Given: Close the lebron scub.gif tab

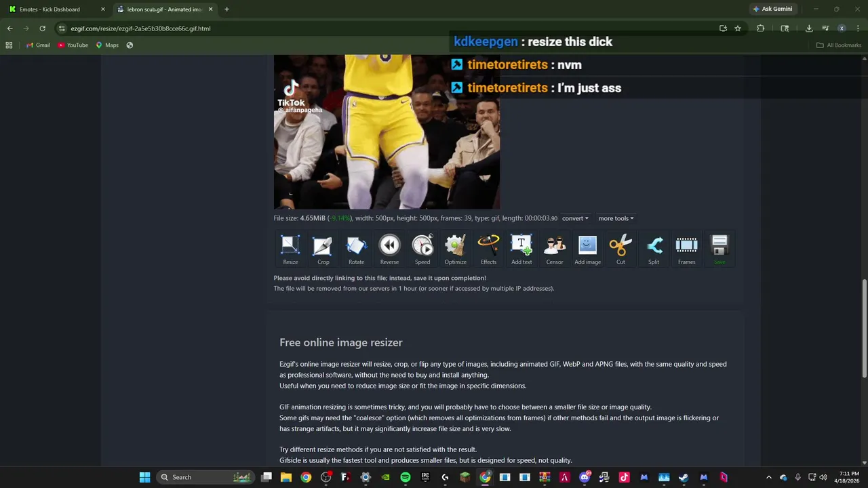Looking at the screenshot, I should [211, 9].
